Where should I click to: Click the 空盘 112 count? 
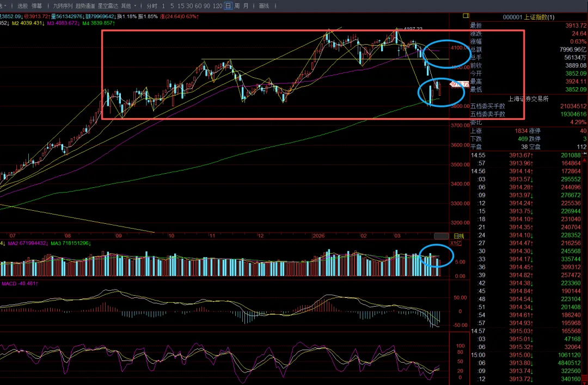(x=581, y=146)
